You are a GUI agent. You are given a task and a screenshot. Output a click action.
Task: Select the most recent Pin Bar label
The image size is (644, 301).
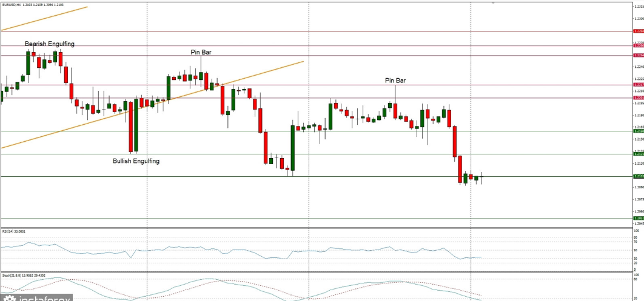395,80
